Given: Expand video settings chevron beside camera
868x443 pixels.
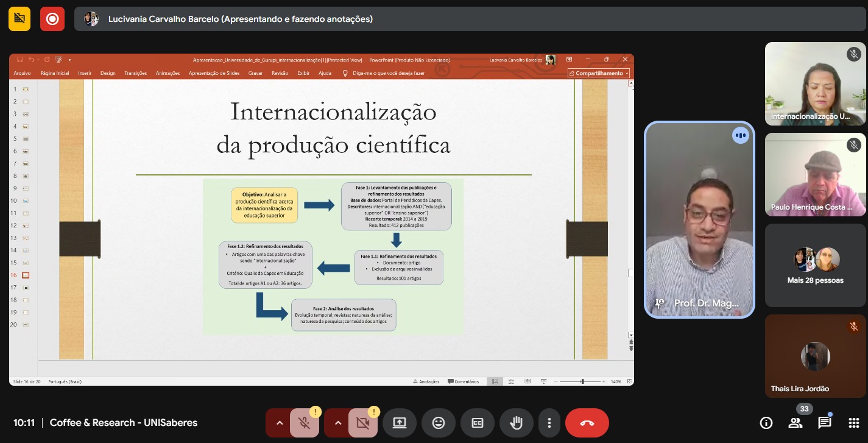Looking at the screenshot, I should (x=338, y=423).
